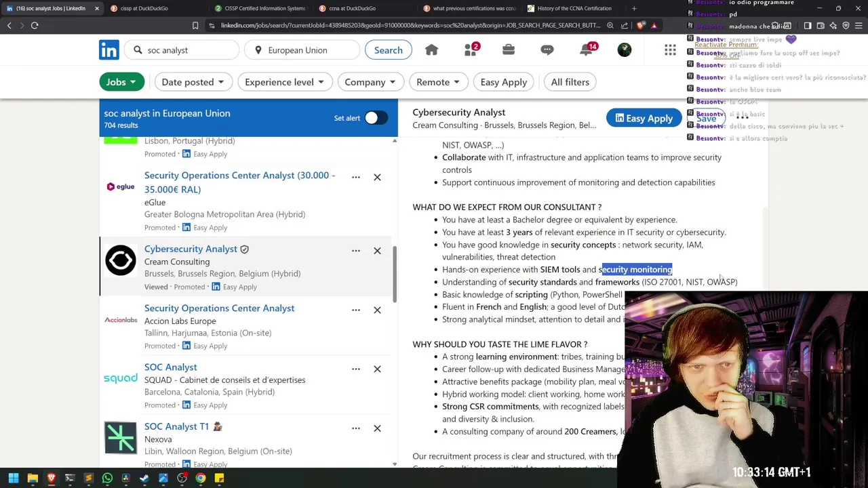Expand the Experience level filter
The width and height of the screenshot is (868, 488).
coord(284,82)
